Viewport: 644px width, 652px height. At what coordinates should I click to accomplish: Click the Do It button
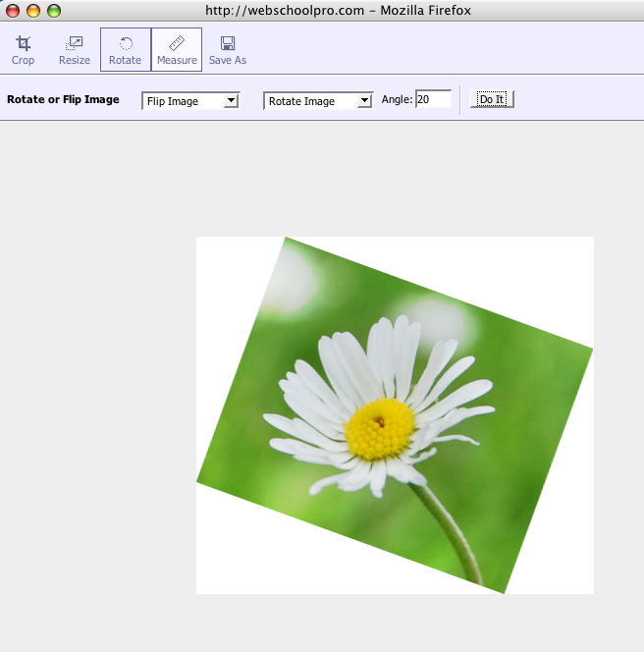(492, 99)
